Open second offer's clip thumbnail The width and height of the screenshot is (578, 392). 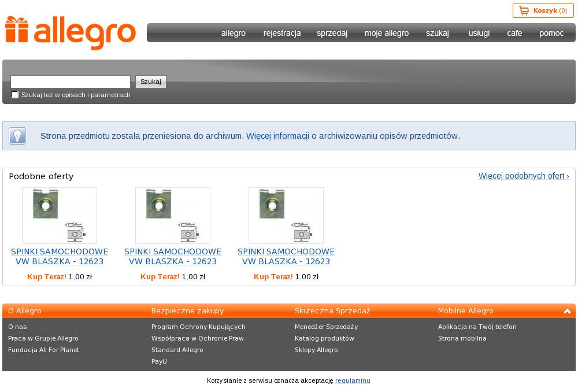tap(172, 215)
